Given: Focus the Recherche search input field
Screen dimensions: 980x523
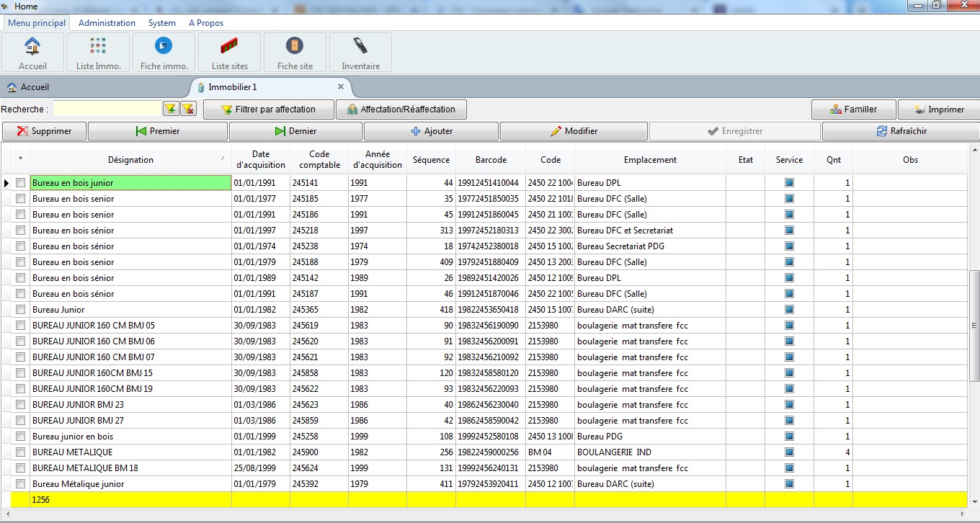Looking at the screenshot, I should click(x=107, y=109).
